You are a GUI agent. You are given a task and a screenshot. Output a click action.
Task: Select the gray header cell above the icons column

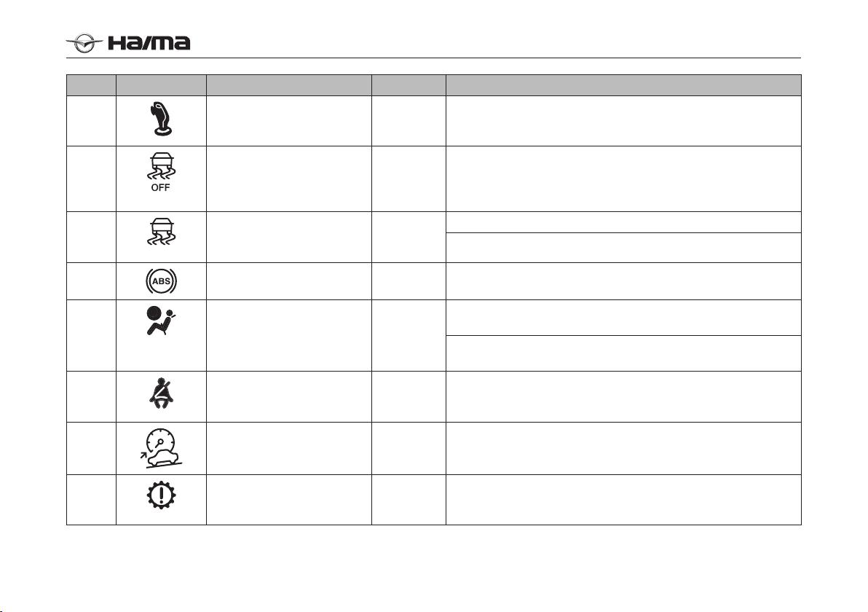click(x=161, y=85)
